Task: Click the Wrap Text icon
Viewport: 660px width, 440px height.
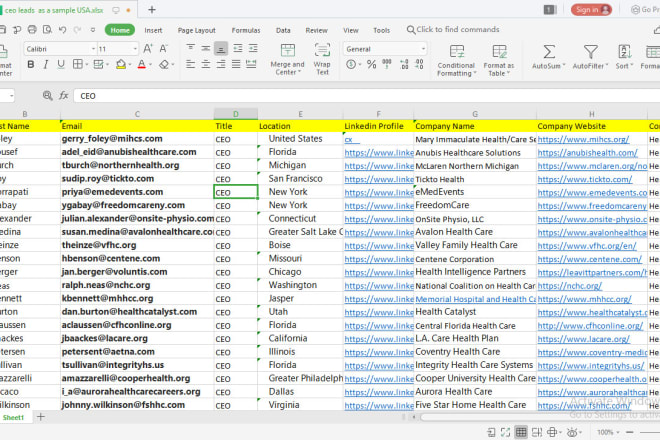Action: point(322,50)
